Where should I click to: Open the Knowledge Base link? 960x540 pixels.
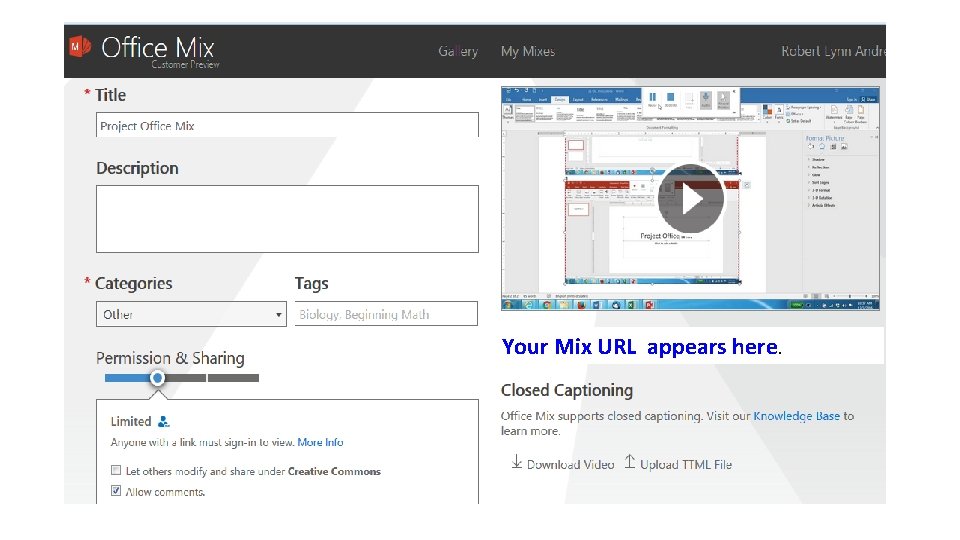[797, 416]
